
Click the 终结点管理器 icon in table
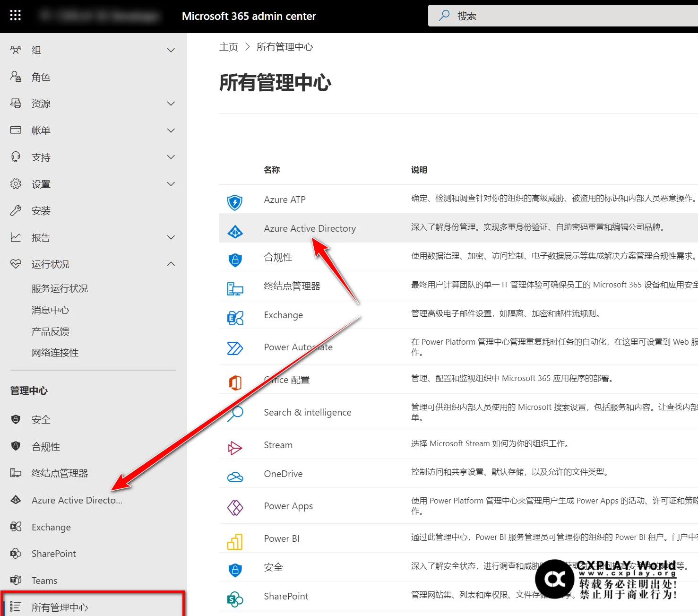[x=235, y=289]
